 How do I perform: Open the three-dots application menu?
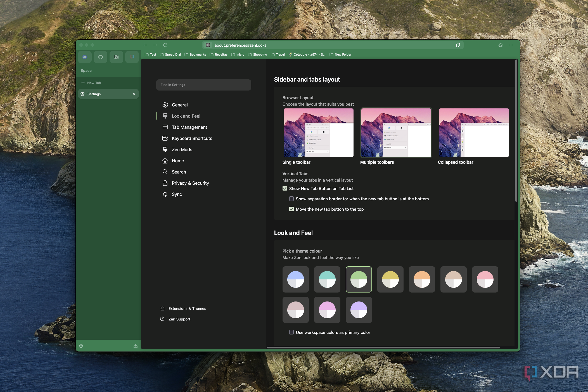pyautogui.click(x=511, y=45)
